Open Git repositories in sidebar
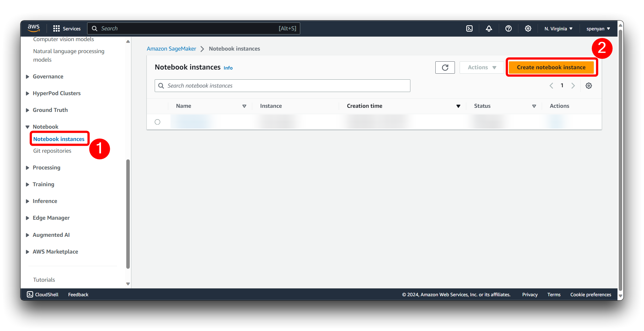 click(52, 151)
